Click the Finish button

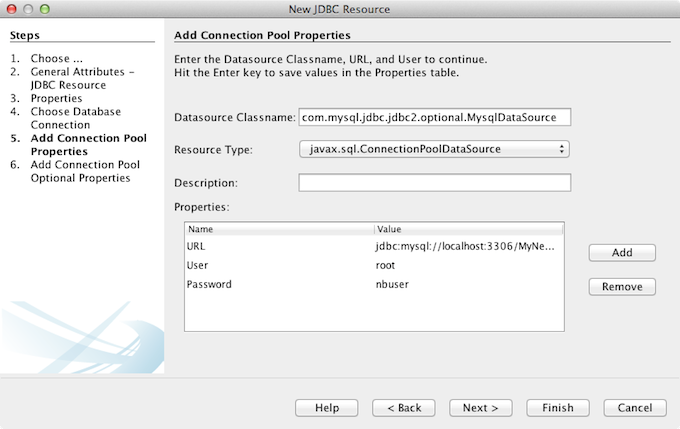tap(557, 407)
